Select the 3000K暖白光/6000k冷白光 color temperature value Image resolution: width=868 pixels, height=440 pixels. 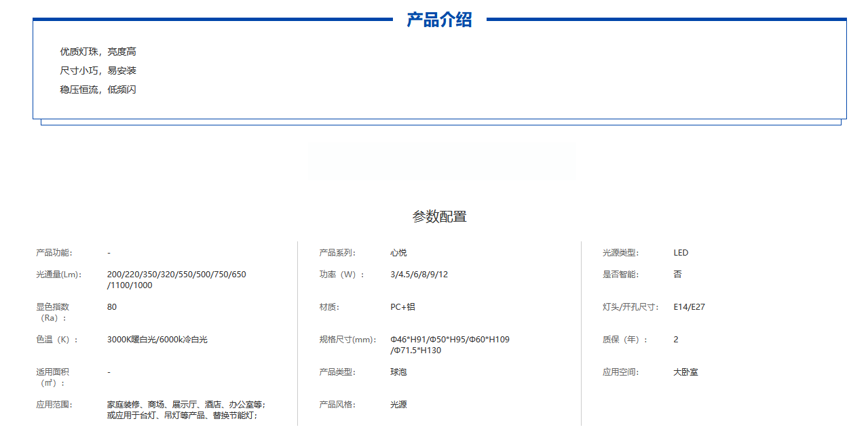coord(157,340)
